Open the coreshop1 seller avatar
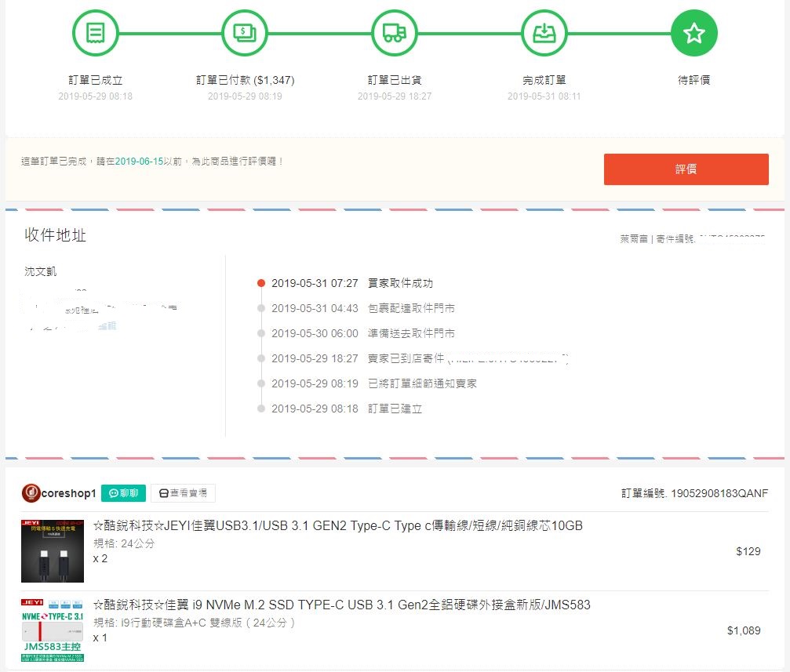This screenshot has width=790, height=672. pos(31,493)
